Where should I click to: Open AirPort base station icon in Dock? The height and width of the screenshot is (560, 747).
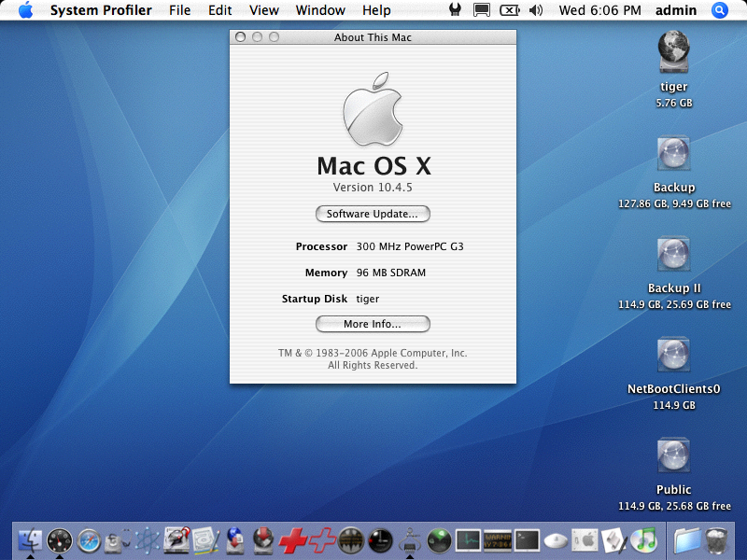pyautogui.click(x=556, y=541)
